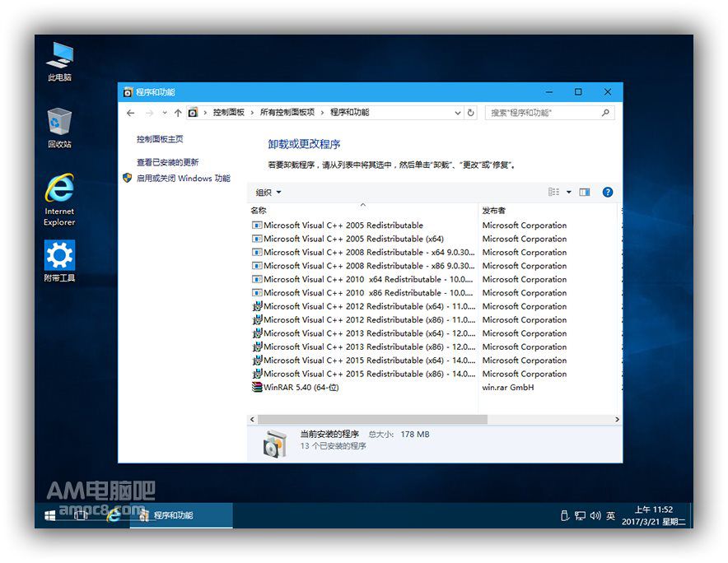The height and width of the screenshot is (563, 728).
Task: Select WinRAR 5.40 (64-位) program name
Action: (x=301, y=387)
